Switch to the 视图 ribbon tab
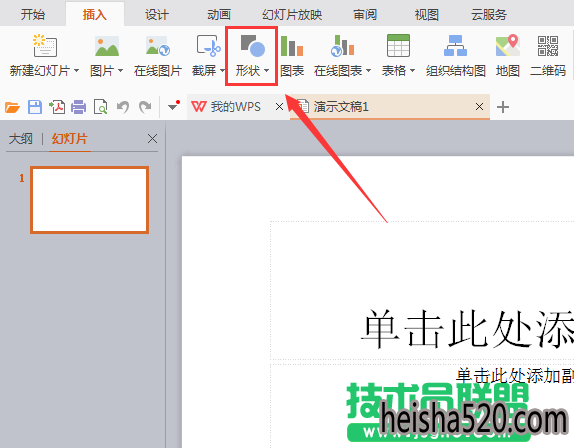This screenshot has height=448, width=574. click(x=426, y=15)
